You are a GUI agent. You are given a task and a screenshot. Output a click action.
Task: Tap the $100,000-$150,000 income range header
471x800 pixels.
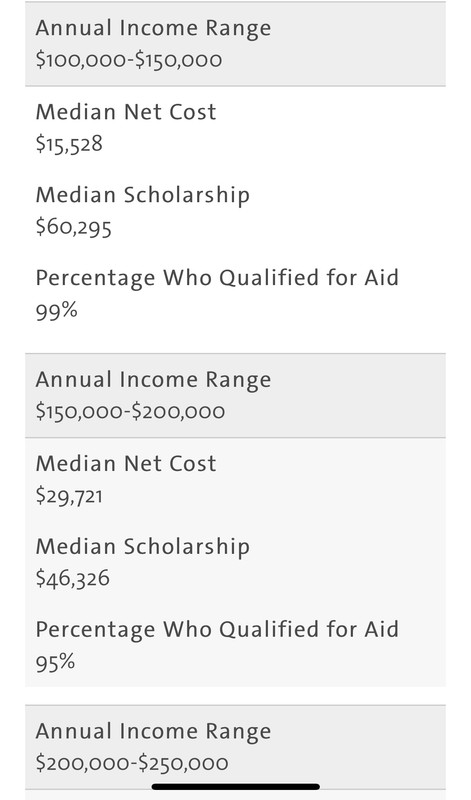[x=235, y=44]
